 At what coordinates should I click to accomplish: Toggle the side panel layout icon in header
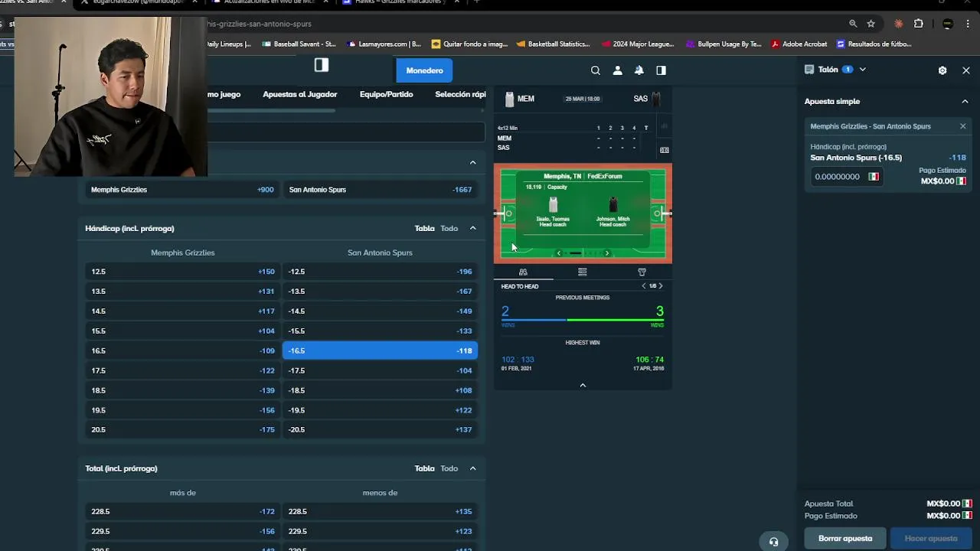point(661,70)
